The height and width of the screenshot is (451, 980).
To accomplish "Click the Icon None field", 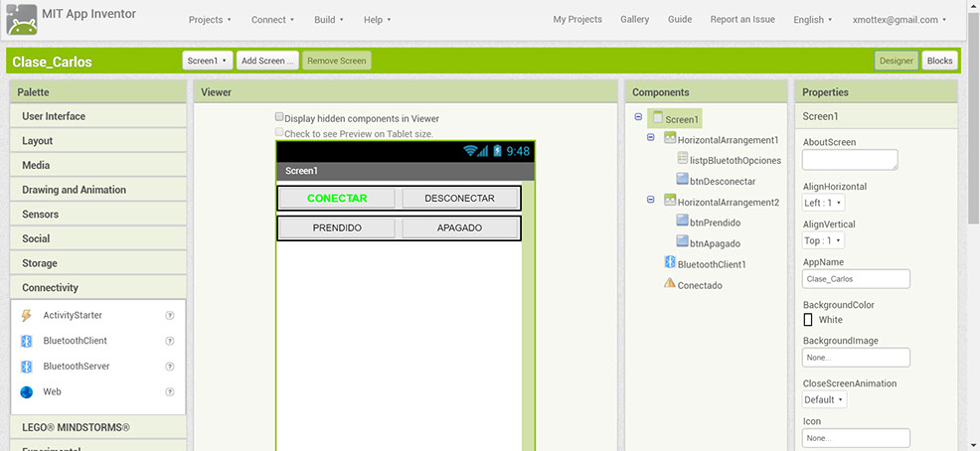I will 856,438.
